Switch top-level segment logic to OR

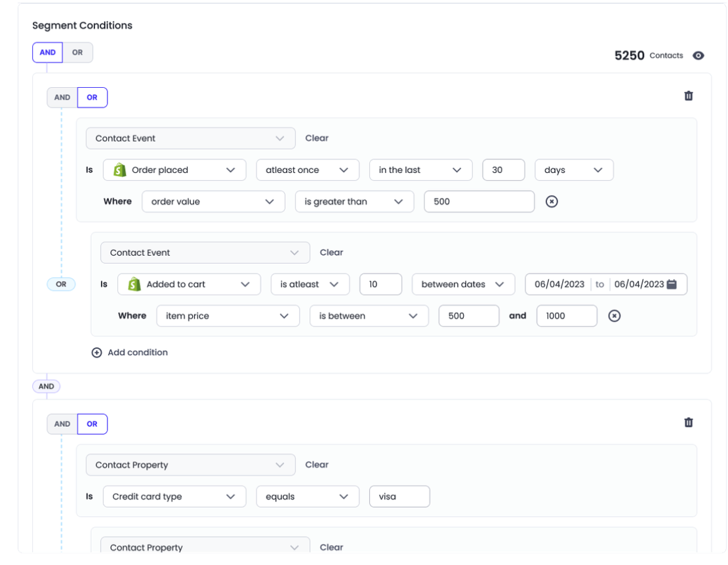(77, 52)
